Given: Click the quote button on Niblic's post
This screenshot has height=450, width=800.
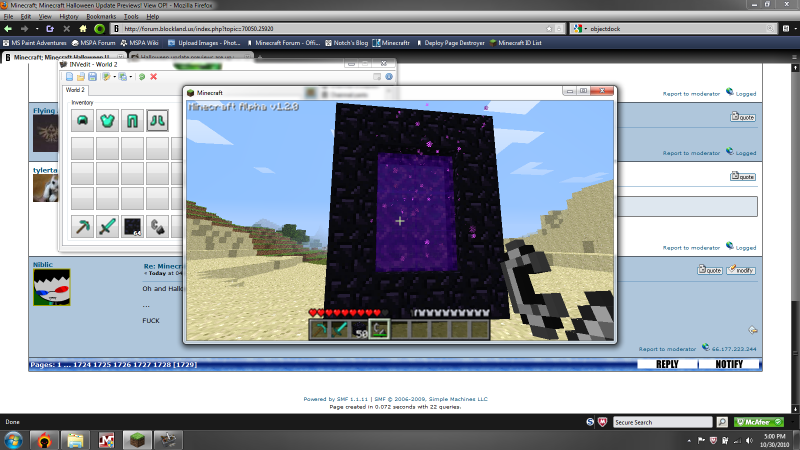Looking at the screenshot, I should [x=710, y=270].
